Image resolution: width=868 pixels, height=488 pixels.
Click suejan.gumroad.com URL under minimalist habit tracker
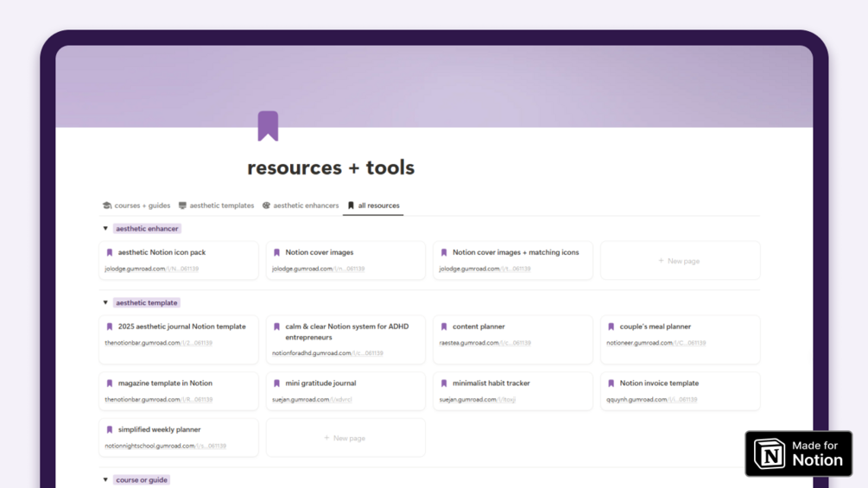tap(477, 400)
